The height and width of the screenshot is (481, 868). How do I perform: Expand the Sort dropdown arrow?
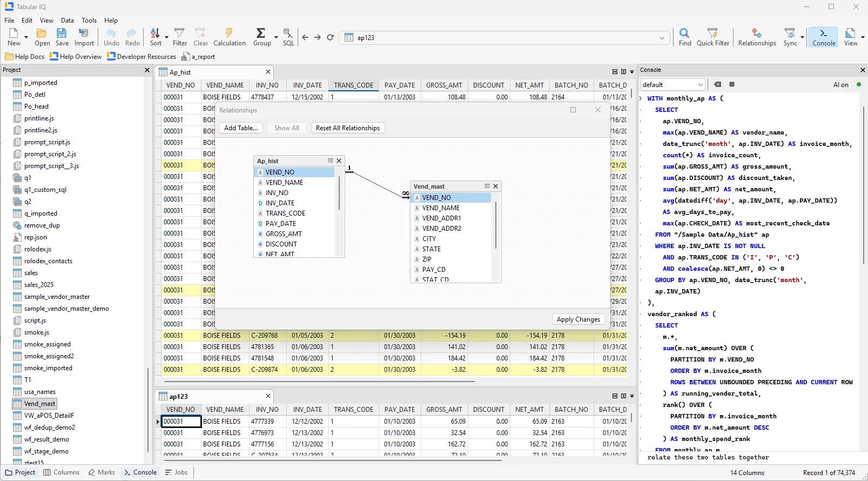click(x=167, y=37)
